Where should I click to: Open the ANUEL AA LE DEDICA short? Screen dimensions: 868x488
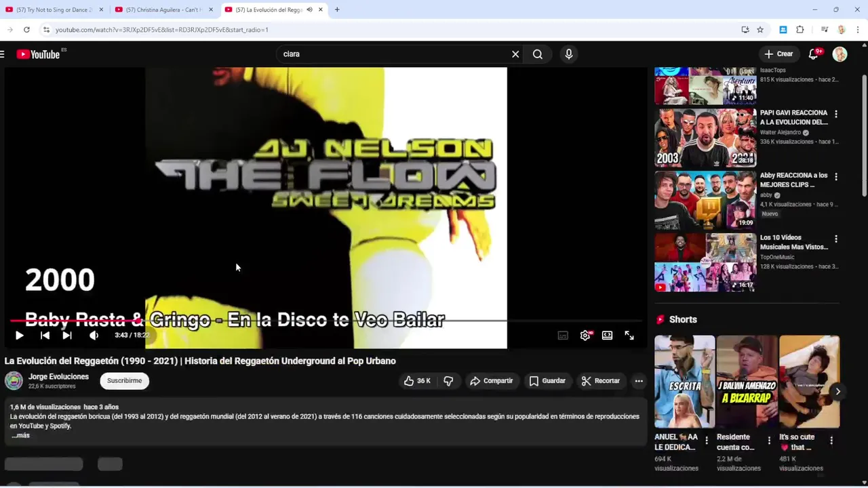684,382
